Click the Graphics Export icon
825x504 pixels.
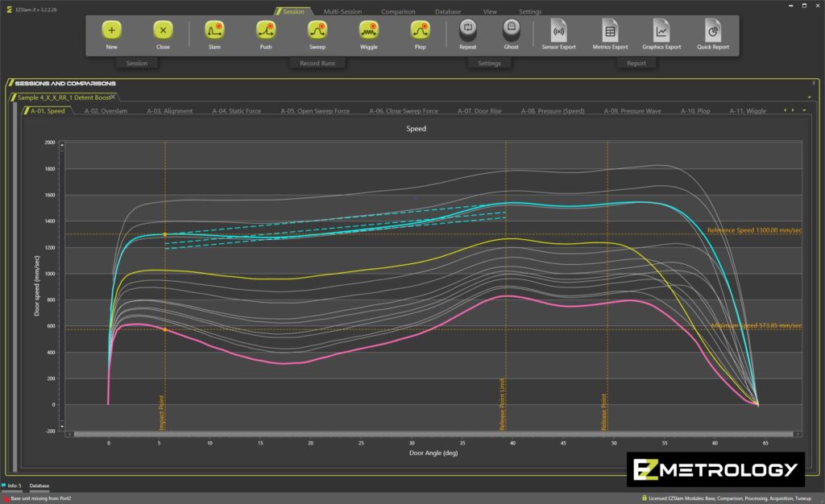(x=661, y=31)
